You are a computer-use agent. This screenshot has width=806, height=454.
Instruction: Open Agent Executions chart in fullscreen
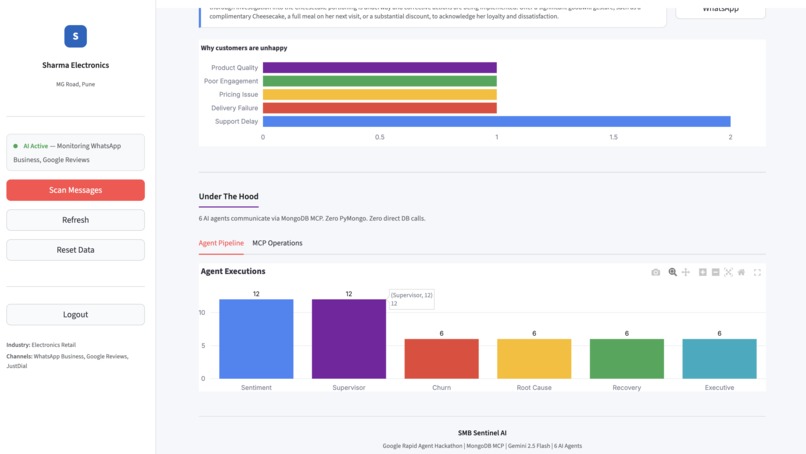[757, 273]
